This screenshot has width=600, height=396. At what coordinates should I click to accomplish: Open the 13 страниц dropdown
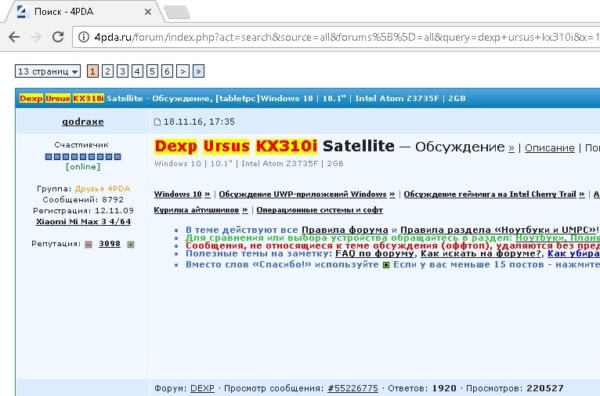point(48,71)
